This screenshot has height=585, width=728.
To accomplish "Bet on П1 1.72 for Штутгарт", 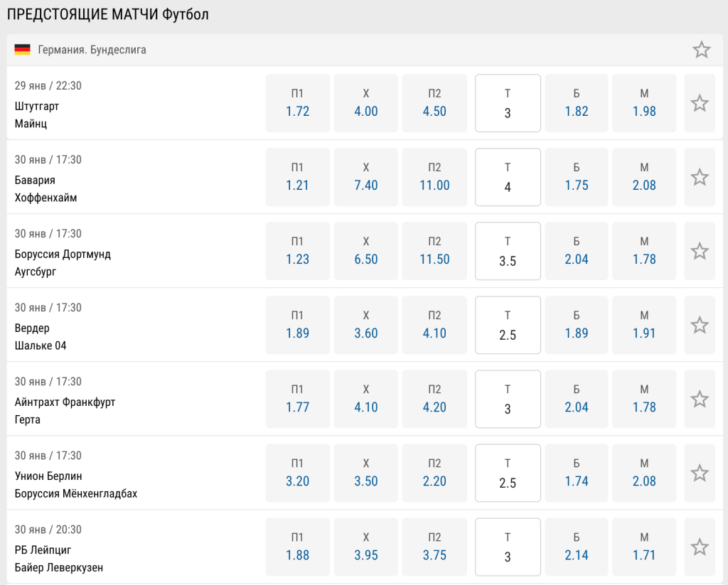I will coord(297,103).
